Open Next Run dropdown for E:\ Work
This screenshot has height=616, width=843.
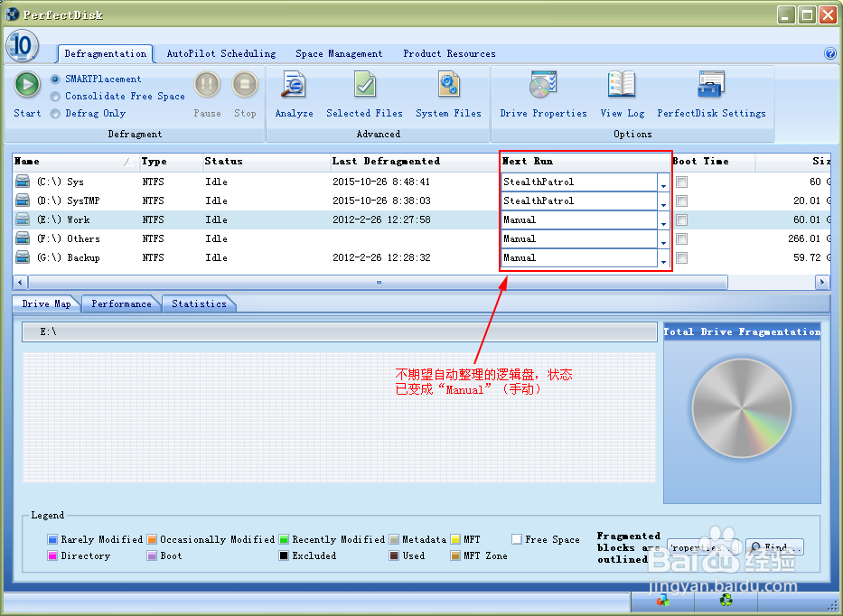point(663,219)
